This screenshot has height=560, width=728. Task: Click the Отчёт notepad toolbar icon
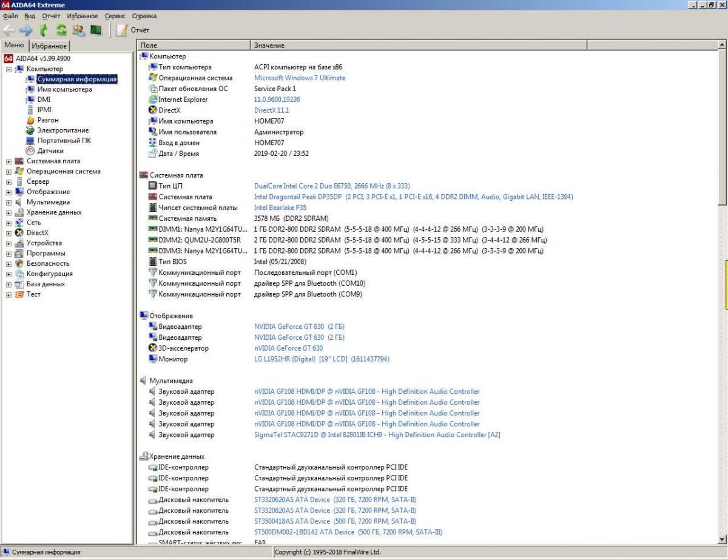pyautogui.click(x=122, y=30)
